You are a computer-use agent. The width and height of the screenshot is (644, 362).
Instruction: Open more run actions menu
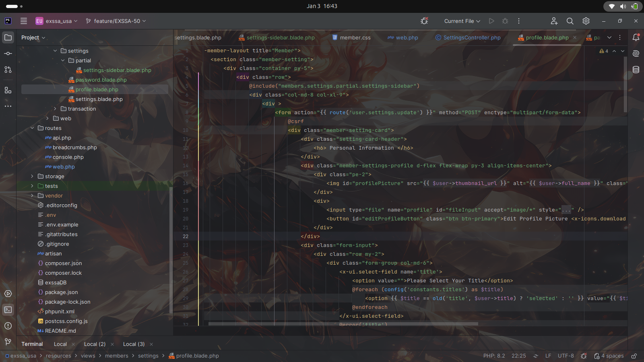click(519, 21)
